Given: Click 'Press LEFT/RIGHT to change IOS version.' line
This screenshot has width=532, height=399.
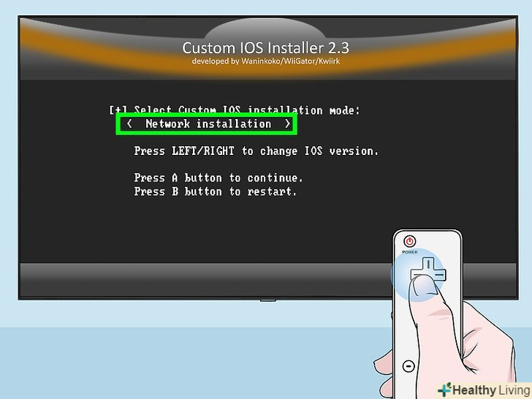Looking at the screenshot, I should pyautogui.click(x=256, y=151).
